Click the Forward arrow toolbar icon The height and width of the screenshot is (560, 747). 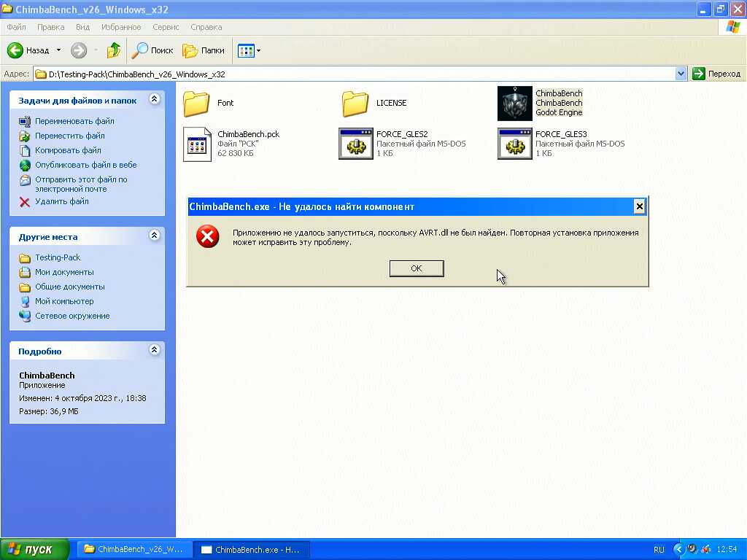point(79,50)
